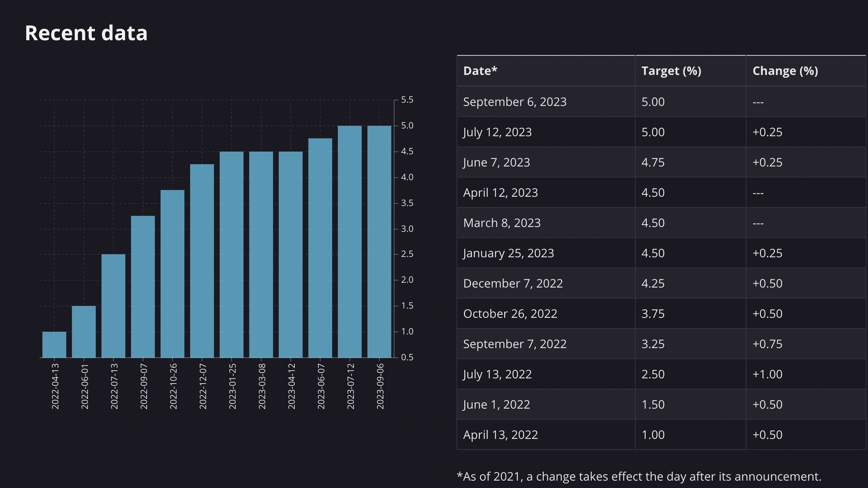Click the chart bar for 2022-04-13

coord(54,345)
